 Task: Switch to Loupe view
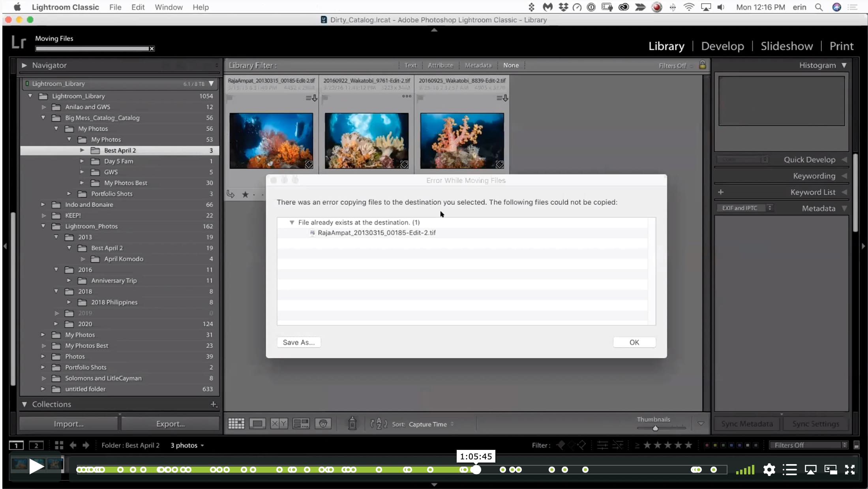(x=257, y=424)
